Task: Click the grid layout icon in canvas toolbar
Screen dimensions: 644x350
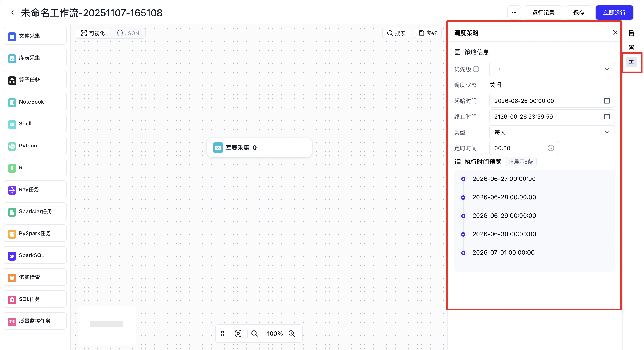Action: [x=224, y=334]
